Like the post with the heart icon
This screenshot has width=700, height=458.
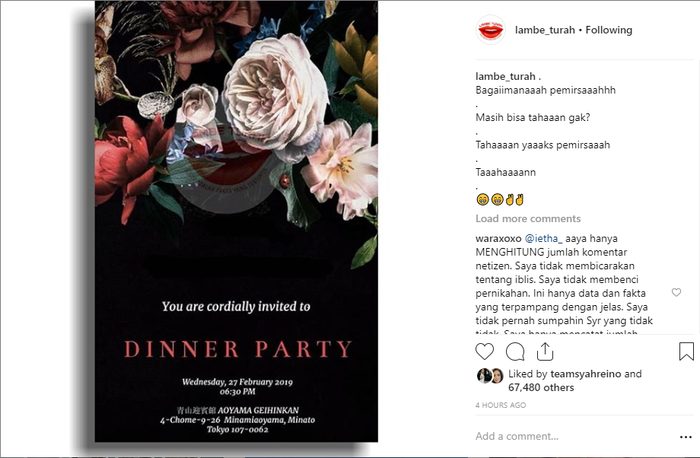(x=485, y=351)
